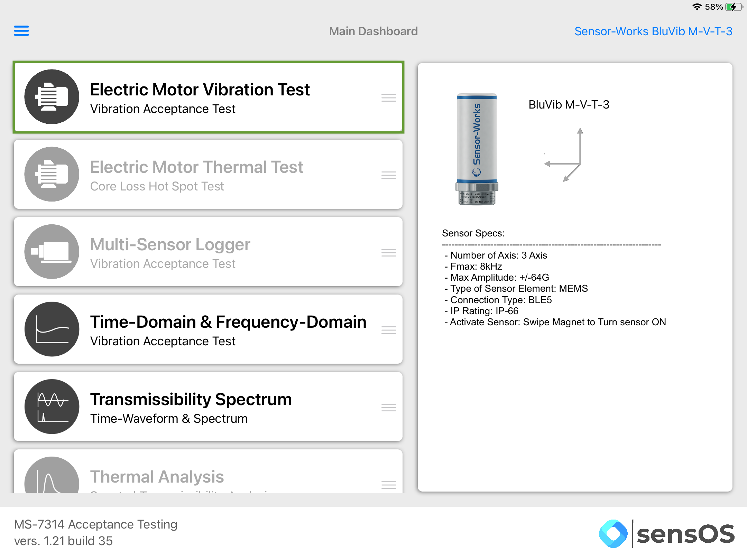Tap MS-7314 Acceptance Testing footer text
This screenshot has width=747, height=560.
[x=96, y=524]
